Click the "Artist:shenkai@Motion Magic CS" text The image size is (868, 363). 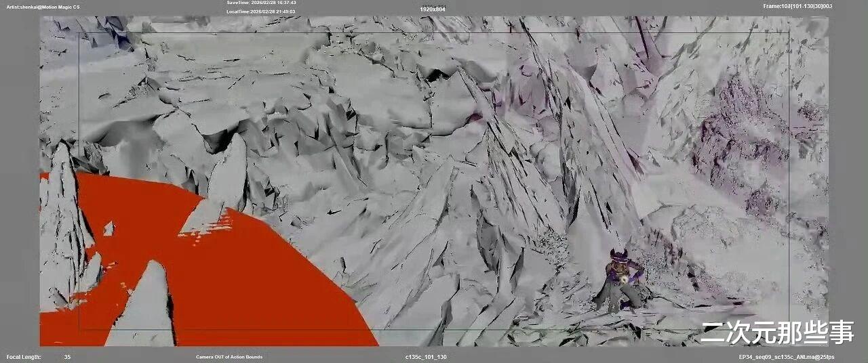pyautogui.click(x=43, y=6)
